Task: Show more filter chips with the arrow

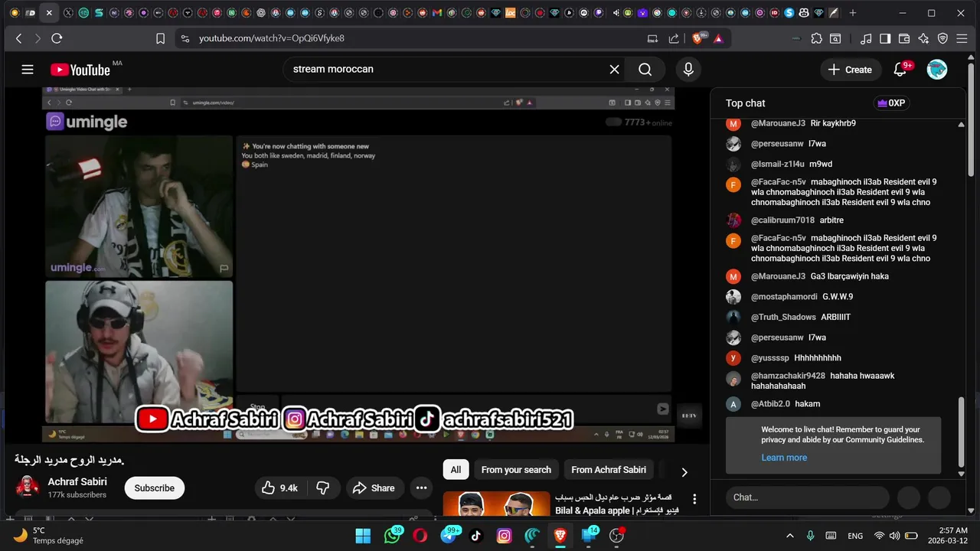Action: pos(684,472)
